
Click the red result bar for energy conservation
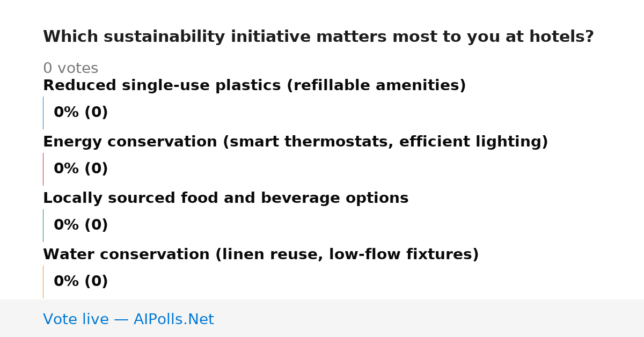[x=43, y=169]
